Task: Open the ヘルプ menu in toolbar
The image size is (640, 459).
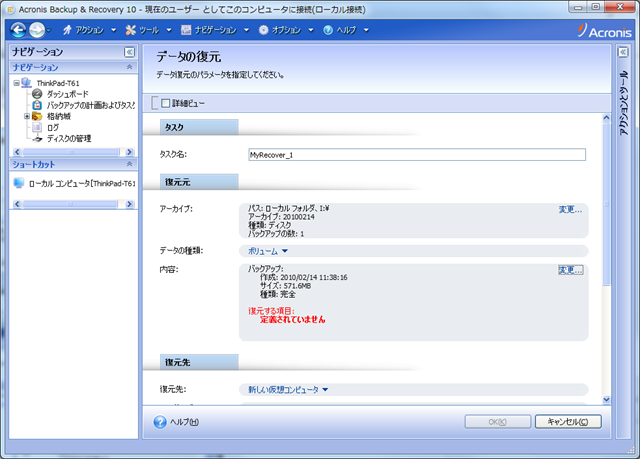Action: click(x=346, y=30)
